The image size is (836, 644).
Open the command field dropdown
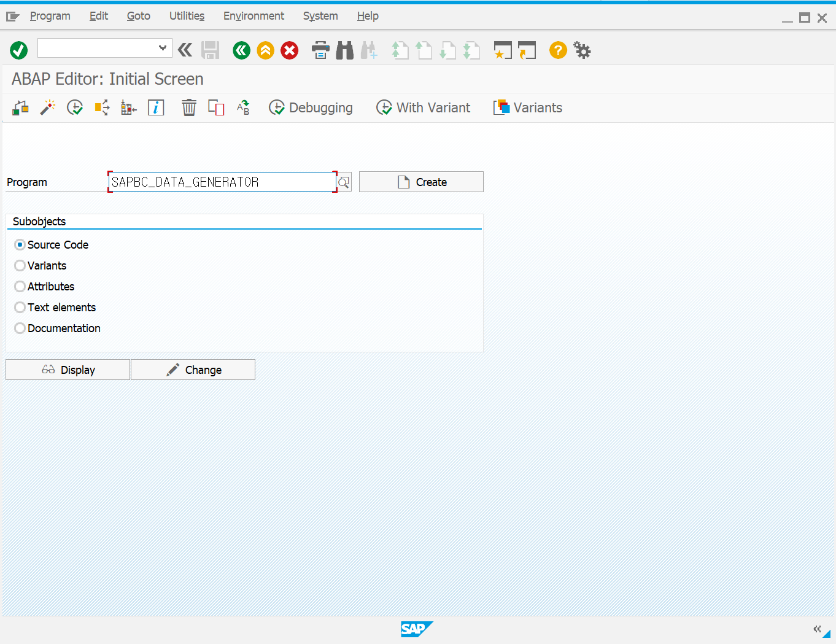tap(163, 48)
